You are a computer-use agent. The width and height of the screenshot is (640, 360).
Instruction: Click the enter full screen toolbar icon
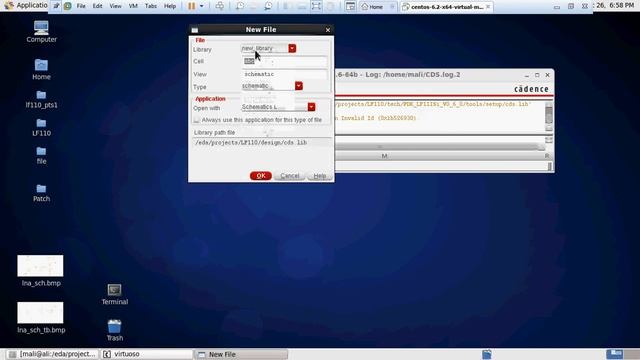tap(316, 6)
